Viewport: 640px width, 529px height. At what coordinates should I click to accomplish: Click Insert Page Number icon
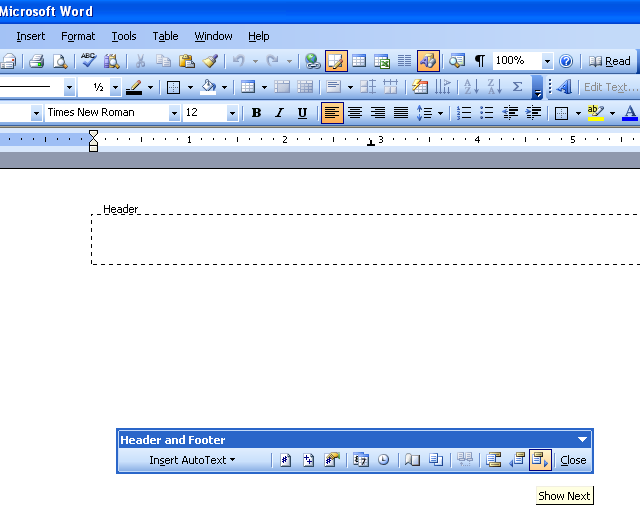pyautogui.click(x=286, y=460)
